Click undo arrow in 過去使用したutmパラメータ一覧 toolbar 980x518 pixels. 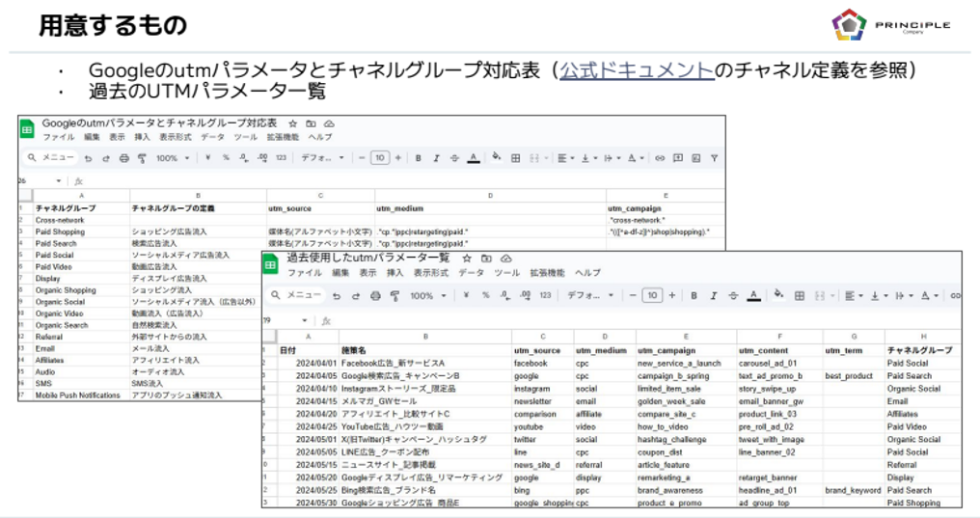click(338, 296)
